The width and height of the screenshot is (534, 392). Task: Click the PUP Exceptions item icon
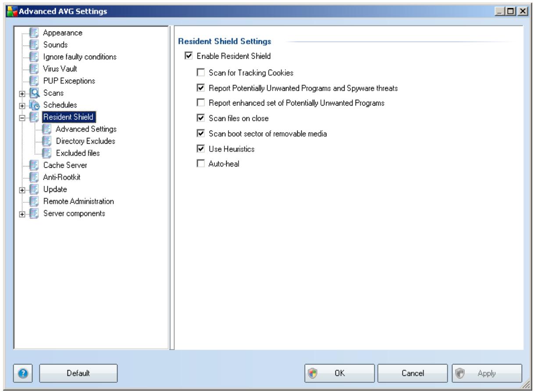click(33, 81)
